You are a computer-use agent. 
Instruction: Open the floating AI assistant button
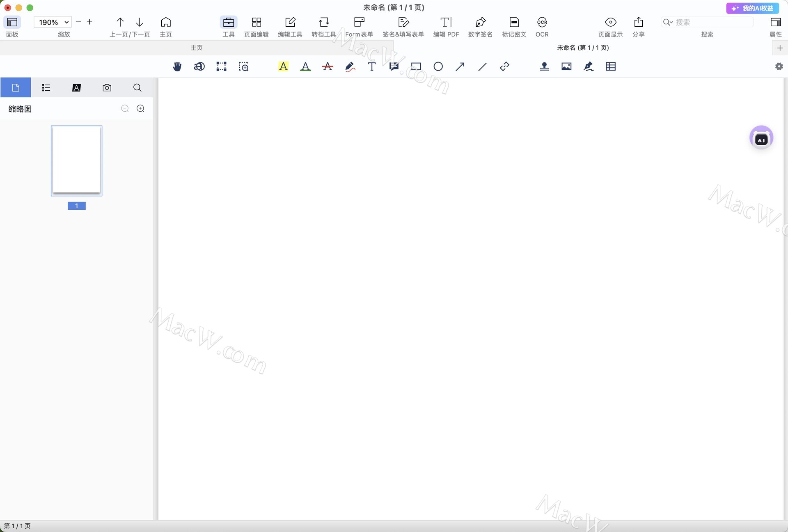click(761, 138)
